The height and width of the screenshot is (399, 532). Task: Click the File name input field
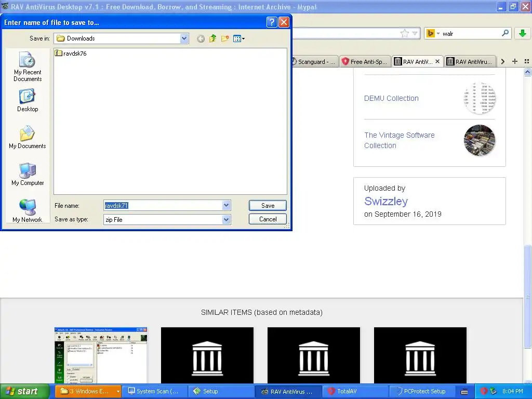click(163, 205)
